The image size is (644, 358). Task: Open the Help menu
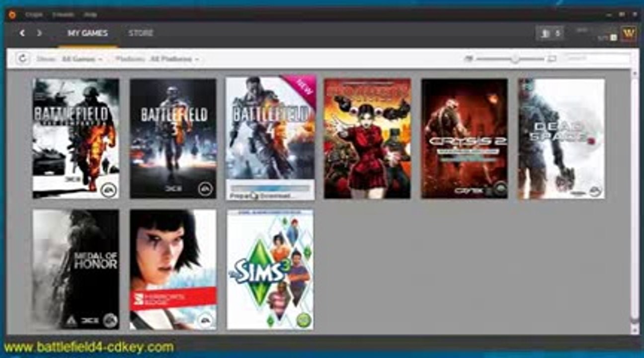(x=90, y=14)
